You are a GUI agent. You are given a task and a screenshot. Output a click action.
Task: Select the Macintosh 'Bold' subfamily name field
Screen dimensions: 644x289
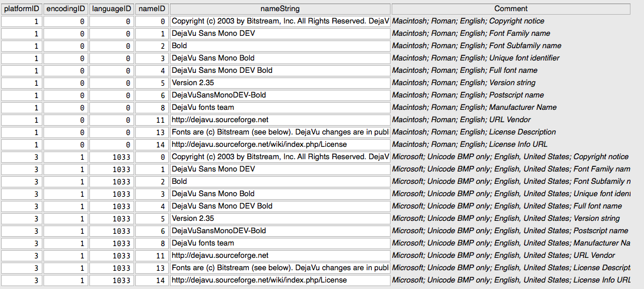[x=280, y=46]
